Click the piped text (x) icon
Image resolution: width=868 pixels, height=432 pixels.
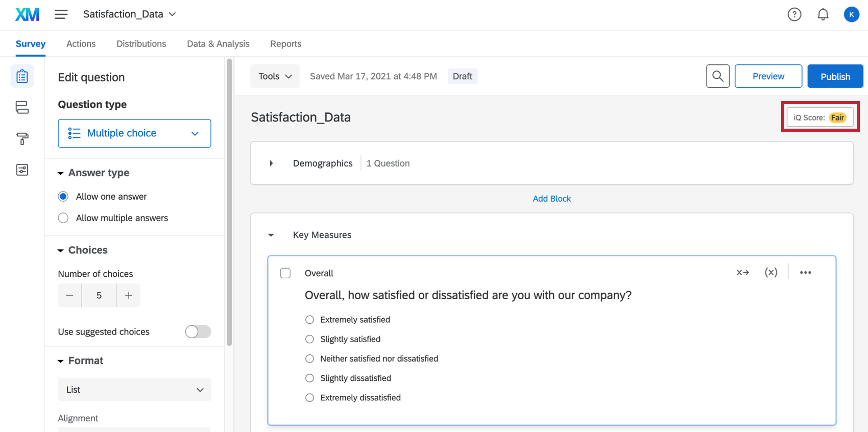point(770,273)
